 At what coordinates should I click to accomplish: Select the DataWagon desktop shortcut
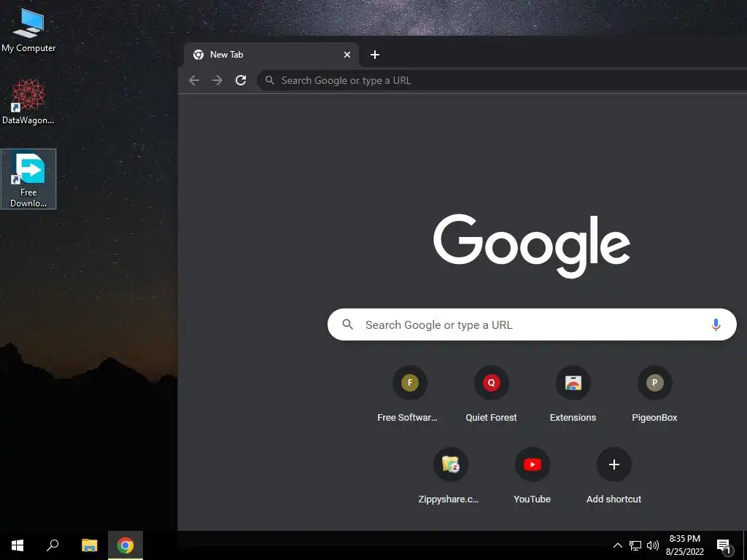click(x=28, y=102)
